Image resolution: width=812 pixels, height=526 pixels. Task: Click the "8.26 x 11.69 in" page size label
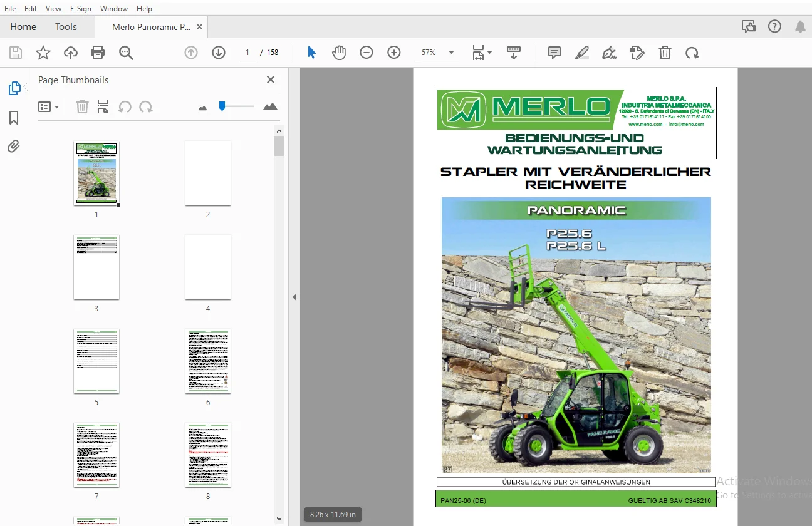[x=333, y=515]
